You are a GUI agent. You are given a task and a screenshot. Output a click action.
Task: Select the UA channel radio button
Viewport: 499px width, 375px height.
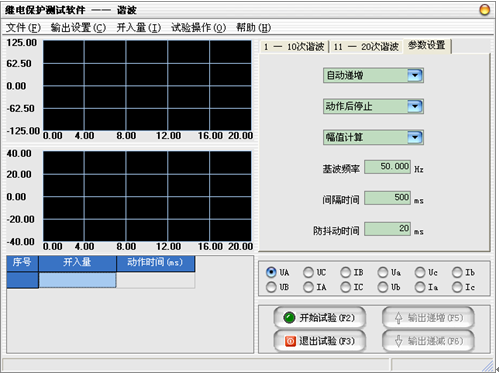point(271,272)
